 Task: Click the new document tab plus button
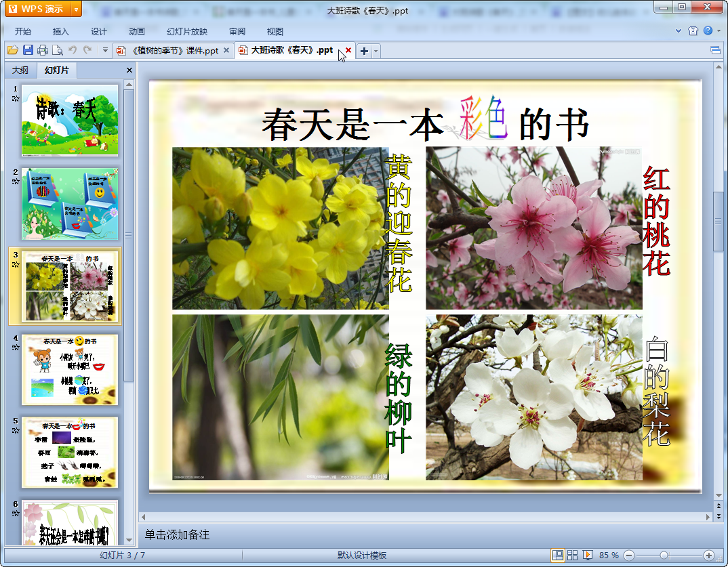pyautogui.click(x=364, y=51)
